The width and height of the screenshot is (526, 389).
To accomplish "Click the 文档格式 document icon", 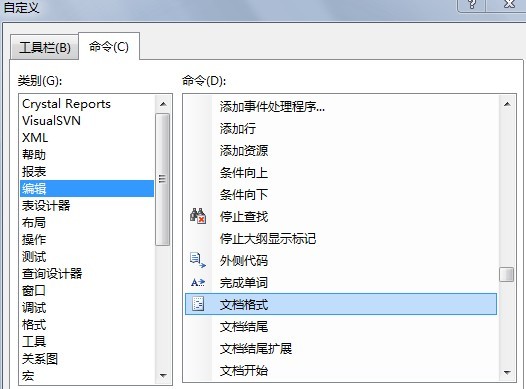I will pos(198,304).
